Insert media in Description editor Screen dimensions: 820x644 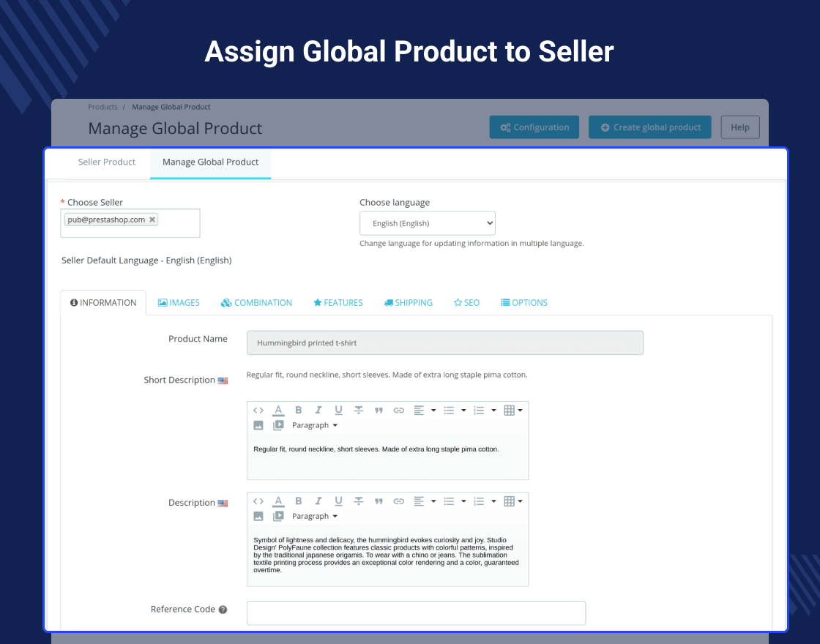(278, 517)
